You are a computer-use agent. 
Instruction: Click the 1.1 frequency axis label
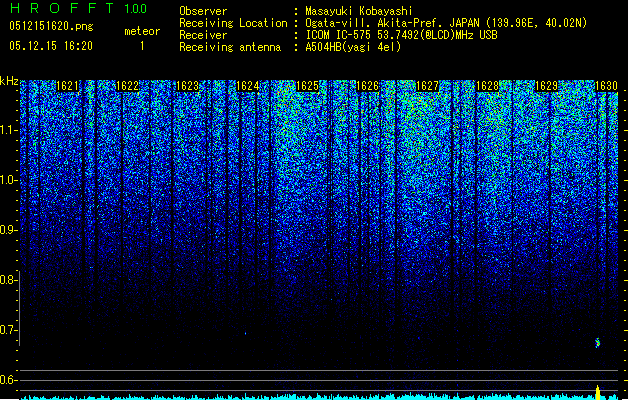[8, 130]
